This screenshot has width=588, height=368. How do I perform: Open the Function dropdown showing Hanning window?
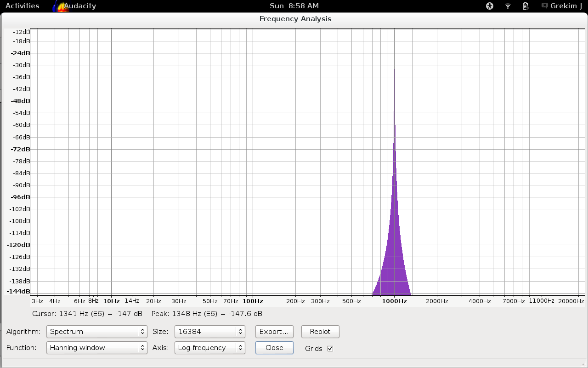96,348
